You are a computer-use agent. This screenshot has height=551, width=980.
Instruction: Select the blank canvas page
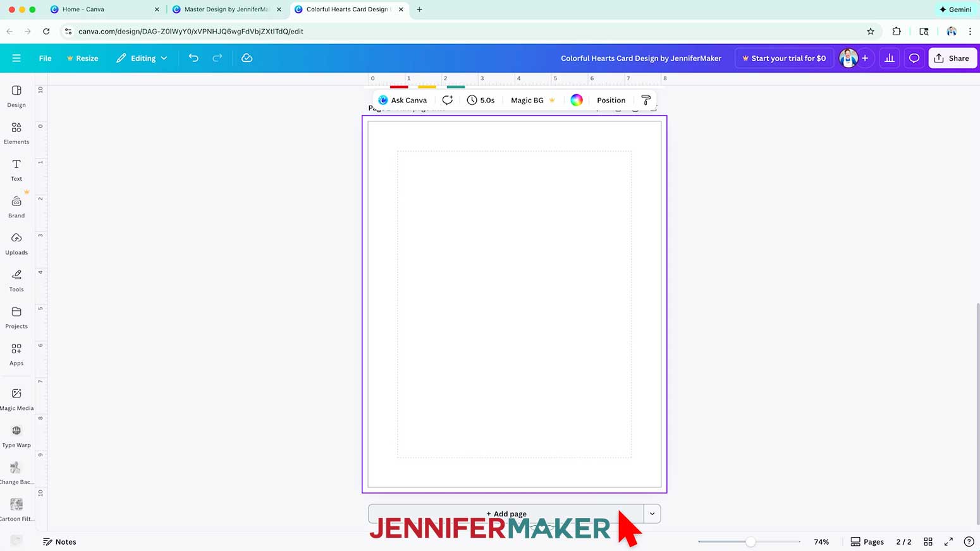[514, 304]
